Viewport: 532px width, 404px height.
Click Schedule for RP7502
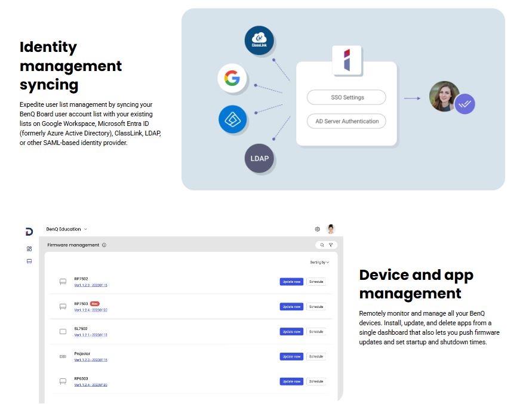tap(316, 282)
